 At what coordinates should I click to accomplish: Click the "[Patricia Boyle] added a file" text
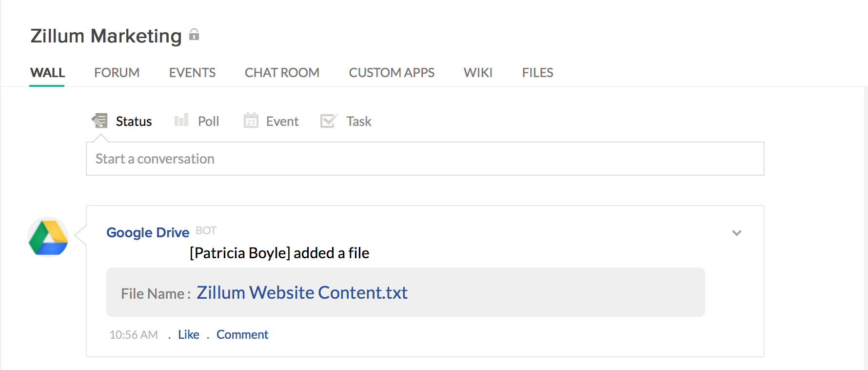[x=279, y=253]
